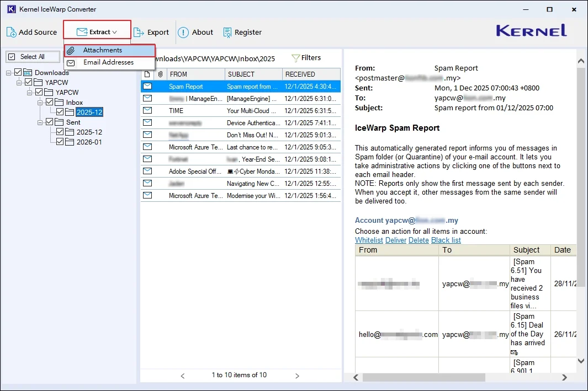
Task: Click the paperclip attachment column header
Action: point(160,74)
